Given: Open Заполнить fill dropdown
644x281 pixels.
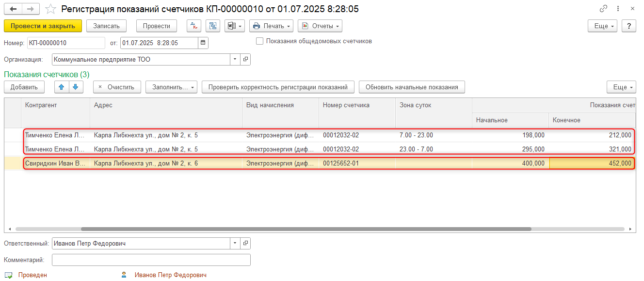Looking at the screenshot, I should pyautogui.click(x=172, y=87).
